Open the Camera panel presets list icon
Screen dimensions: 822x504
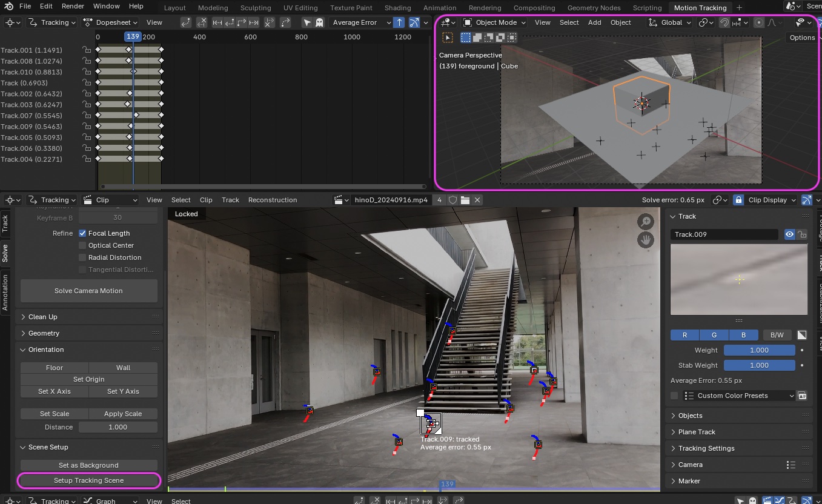(x=791, y=465)
